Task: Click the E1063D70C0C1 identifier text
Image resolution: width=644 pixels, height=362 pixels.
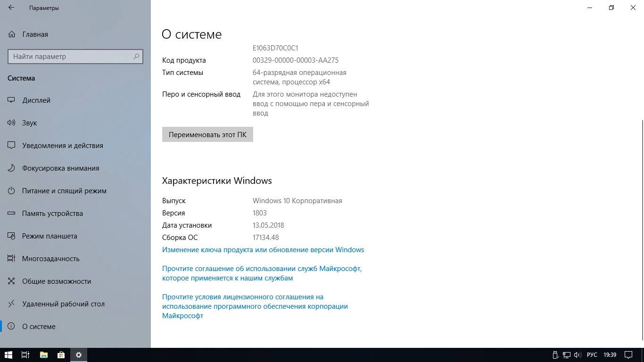Action: (275, 48)
